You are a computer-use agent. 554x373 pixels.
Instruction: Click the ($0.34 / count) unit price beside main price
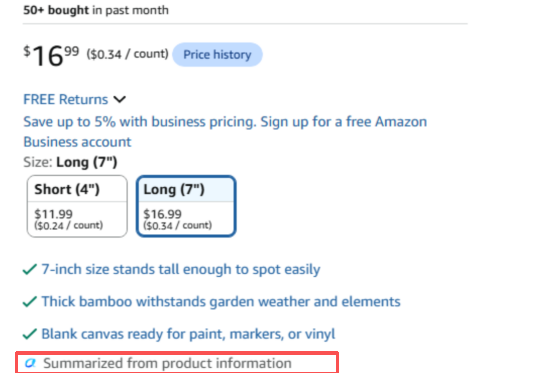click(x=128, y=54)
